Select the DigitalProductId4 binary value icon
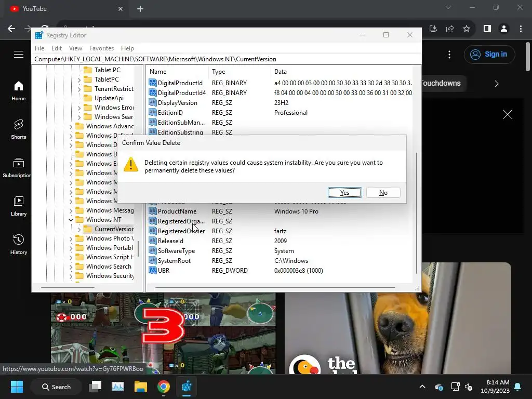This screenshot has width=532, height=399. tap(153, 92)
